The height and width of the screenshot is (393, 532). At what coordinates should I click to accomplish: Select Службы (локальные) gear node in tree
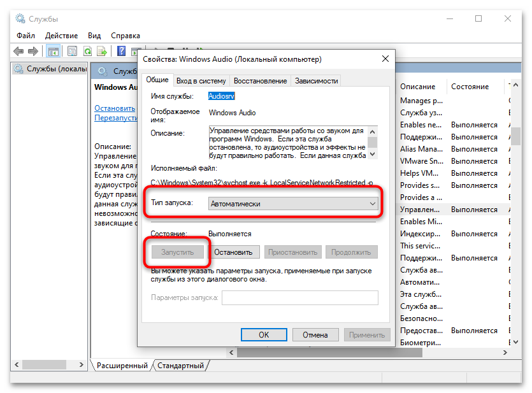point(50,69)
